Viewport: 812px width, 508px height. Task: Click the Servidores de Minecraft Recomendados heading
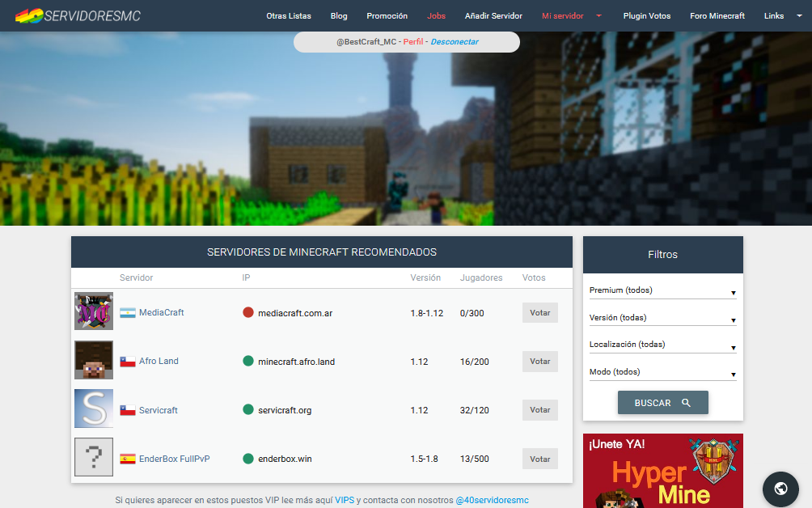click(x=322, y=252)
